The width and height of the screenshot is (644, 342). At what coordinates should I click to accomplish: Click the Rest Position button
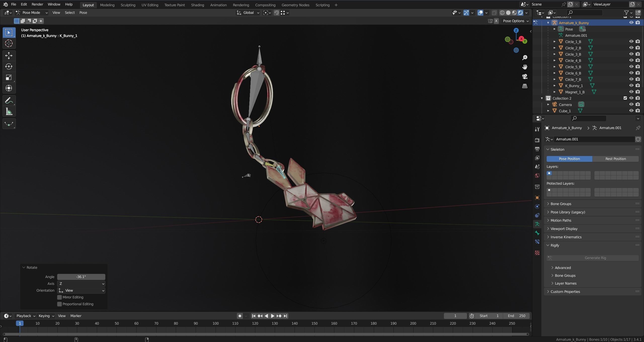point(616,159)
